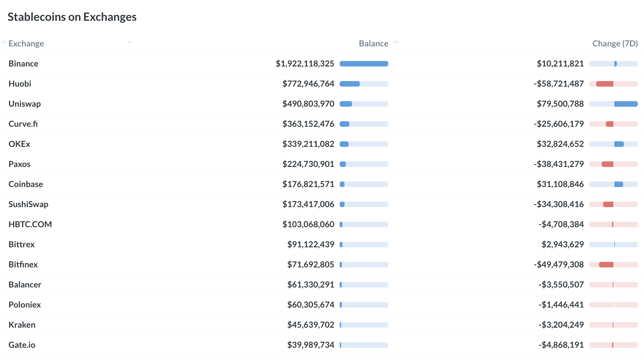Screen dimensions: 644x363
Task: Select the Kraken exchange name
Action: 22,325
